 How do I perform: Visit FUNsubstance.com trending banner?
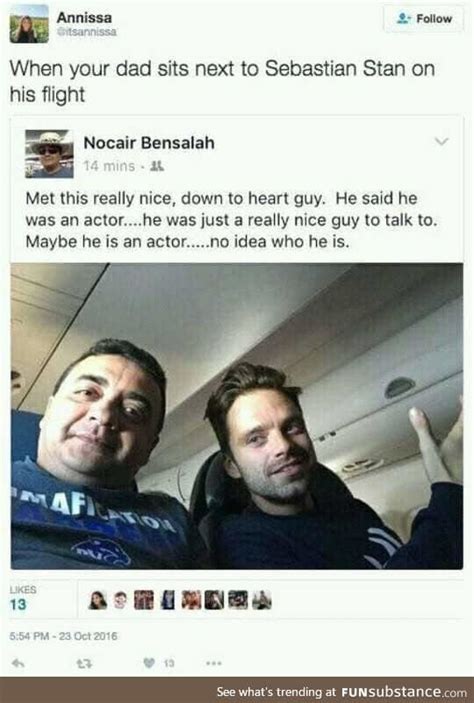click(x=342, y=691)
